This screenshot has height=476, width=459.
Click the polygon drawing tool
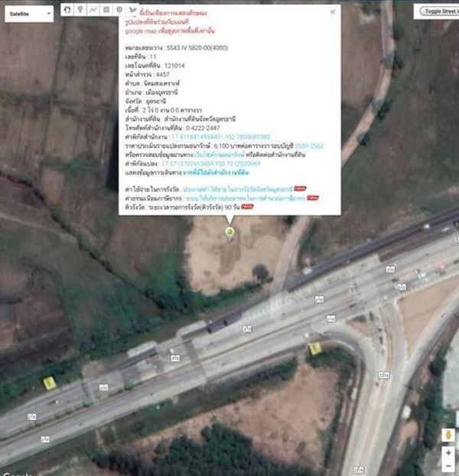[x=132, y=10]
